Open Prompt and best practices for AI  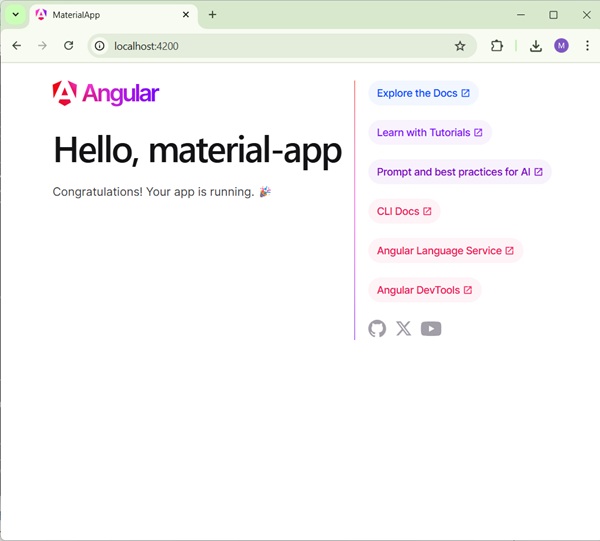pos(460,172)
